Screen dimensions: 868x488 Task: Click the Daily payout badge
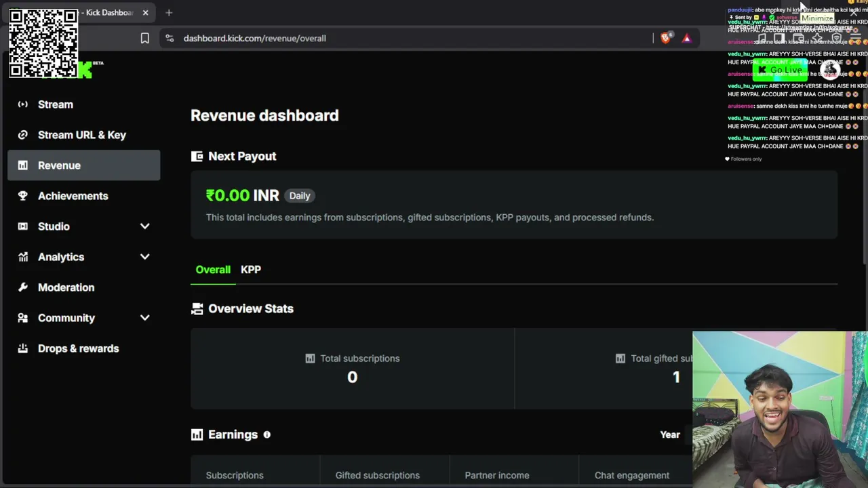point(300,196)
